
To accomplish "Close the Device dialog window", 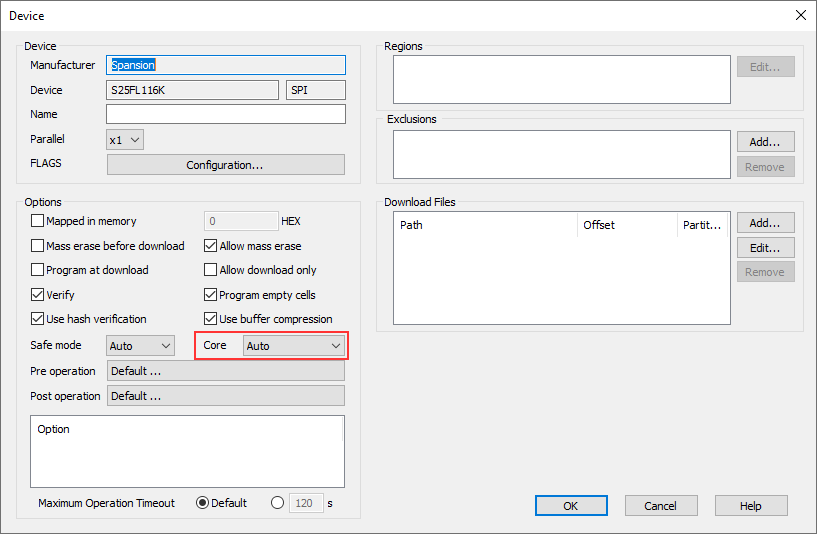I will [x=799, y=15].
